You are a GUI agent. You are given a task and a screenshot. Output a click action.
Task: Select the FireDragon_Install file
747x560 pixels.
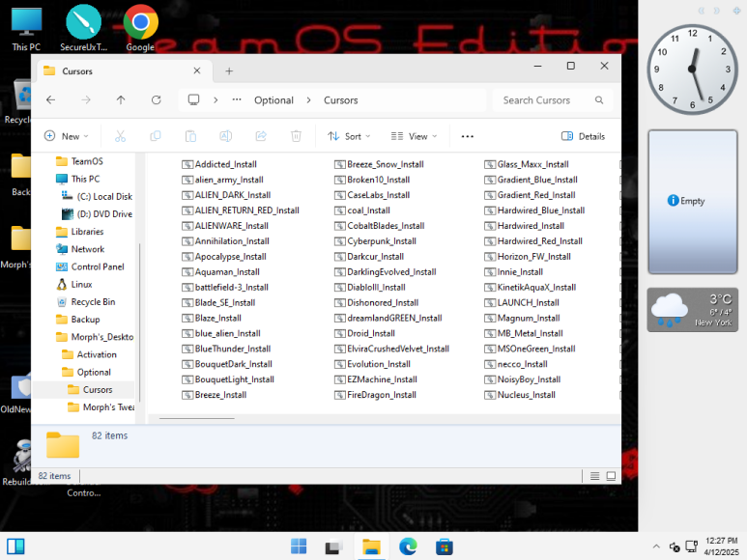click(x=375, y=395)
